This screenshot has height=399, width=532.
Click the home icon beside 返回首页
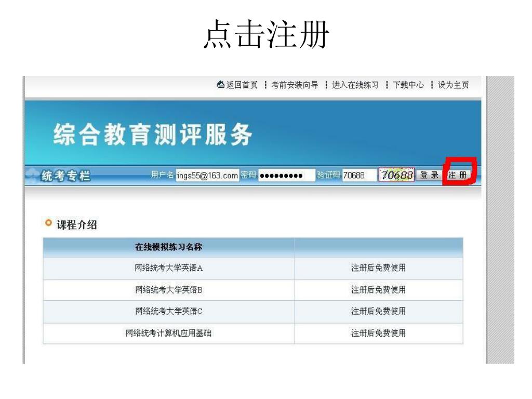[220, 84]
